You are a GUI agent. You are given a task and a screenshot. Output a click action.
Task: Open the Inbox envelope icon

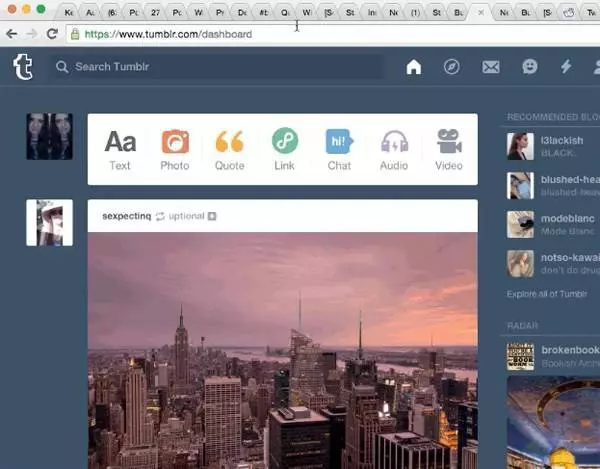tap(491, 67)
